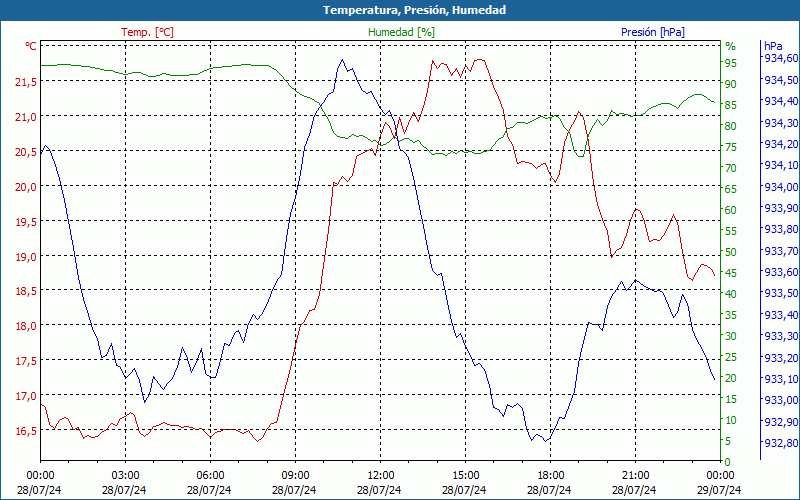Click the 933,90 pressure axis value
This screenshot has width=800, height=500.
click(x=781, y=208)
